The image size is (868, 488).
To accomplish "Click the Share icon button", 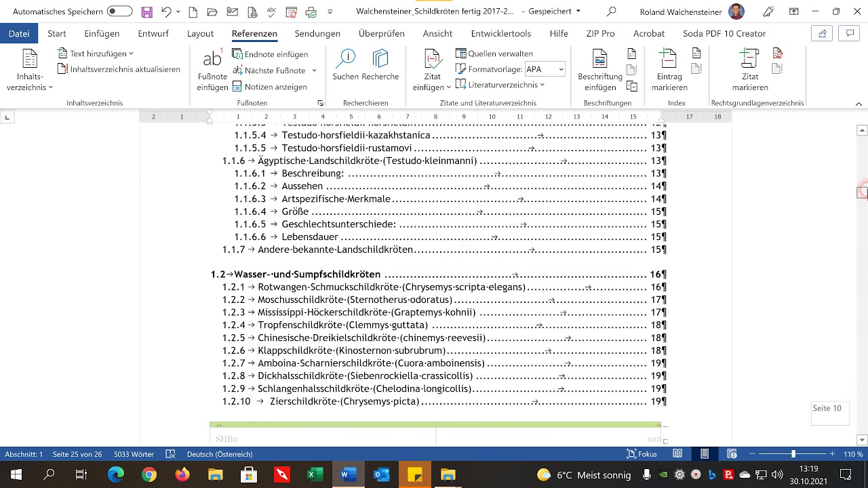I will (x=823, y=33).
